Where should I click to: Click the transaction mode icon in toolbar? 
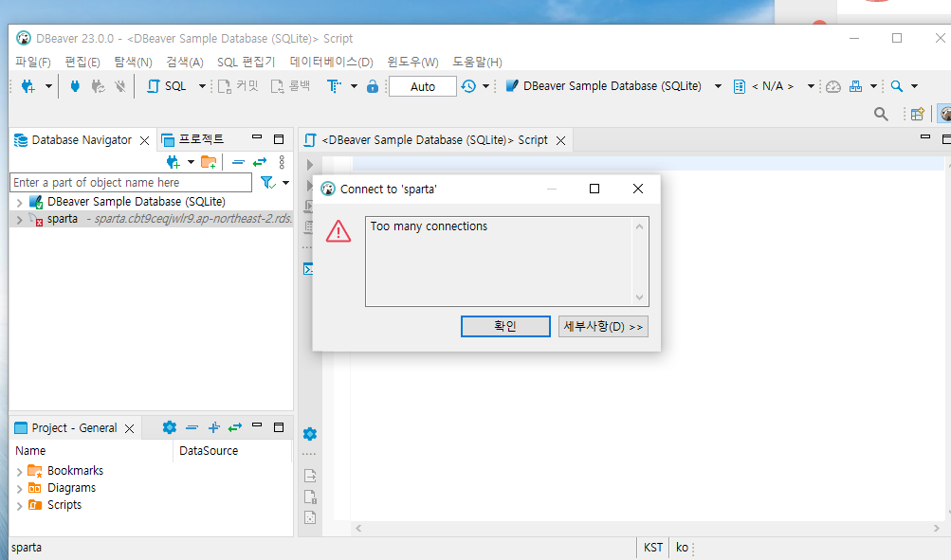click(x=334, y=86)
